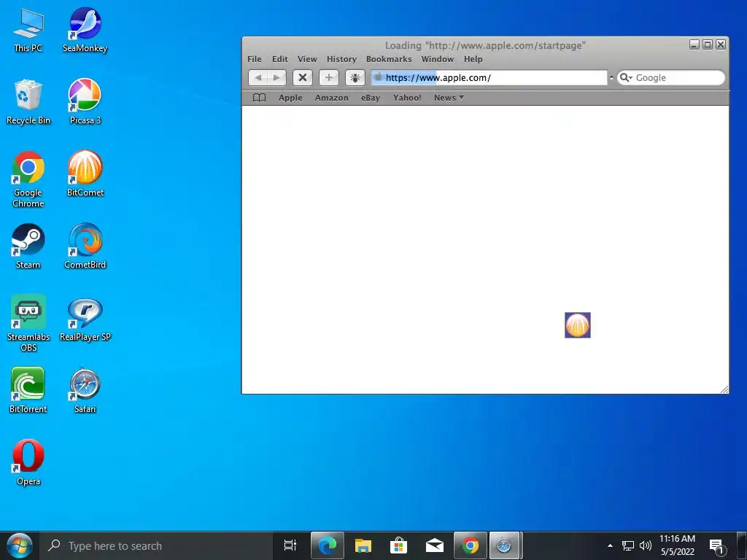
Task: Click the bug report icon in Safari toolbar
Action: point(355,77)
